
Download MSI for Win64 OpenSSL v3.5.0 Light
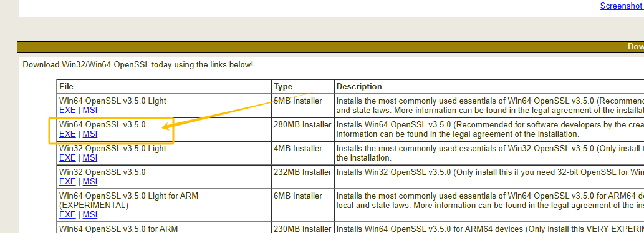pos(90,111)
